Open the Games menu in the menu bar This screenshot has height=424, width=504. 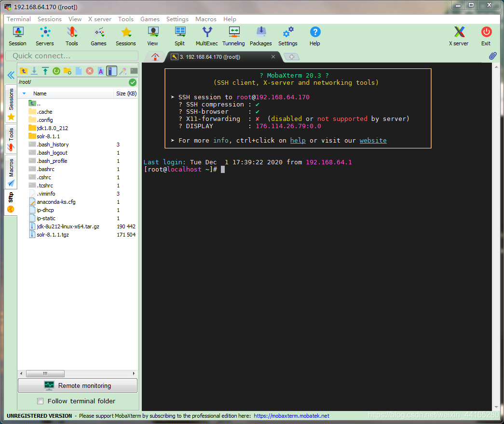[150, 19]
